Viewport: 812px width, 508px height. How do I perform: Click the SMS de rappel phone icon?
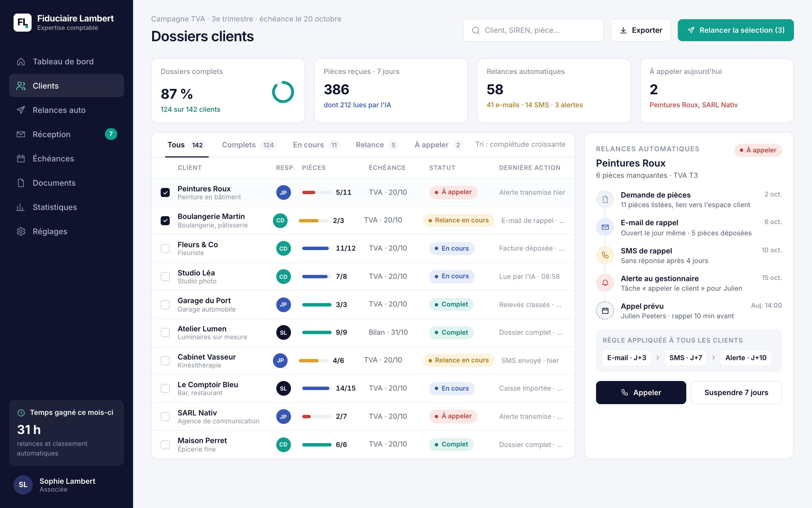(605, 255)
